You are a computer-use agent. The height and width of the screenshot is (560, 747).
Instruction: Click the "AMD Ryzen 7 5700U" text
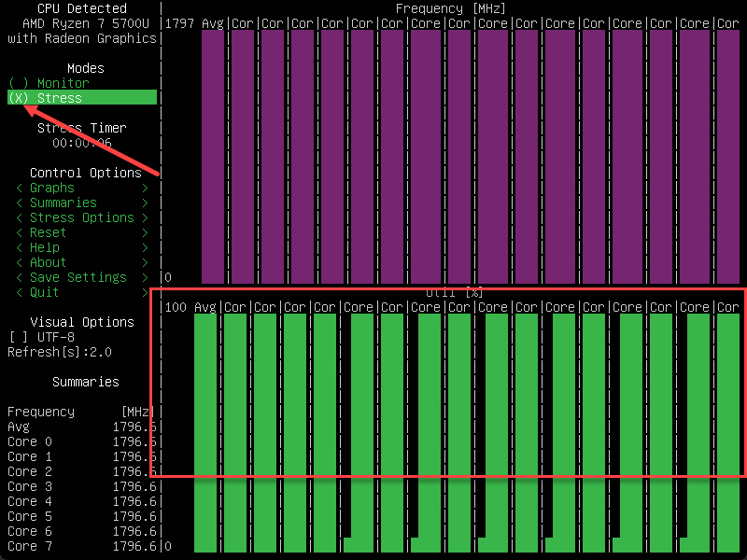click(86, 23)
